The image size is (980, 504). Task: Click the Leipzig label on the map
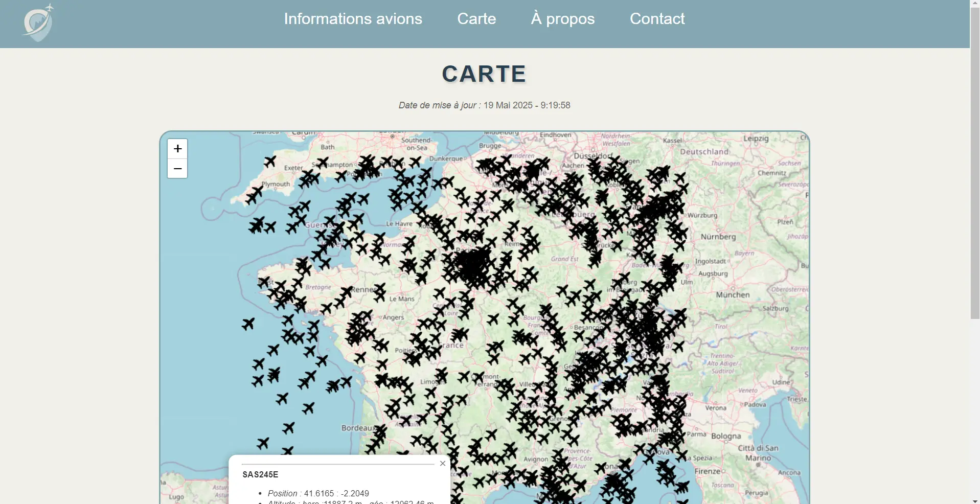point(756,139)
